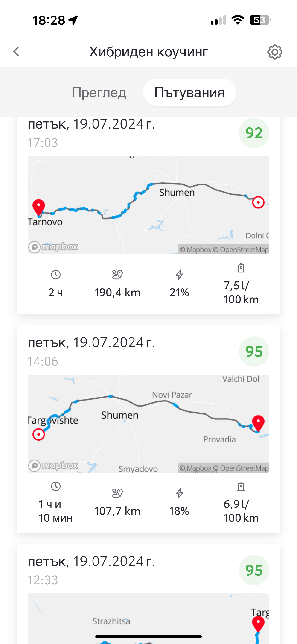Switch to the Преглед tab
This screenshot has width=297, height=644.
(99, 93)
